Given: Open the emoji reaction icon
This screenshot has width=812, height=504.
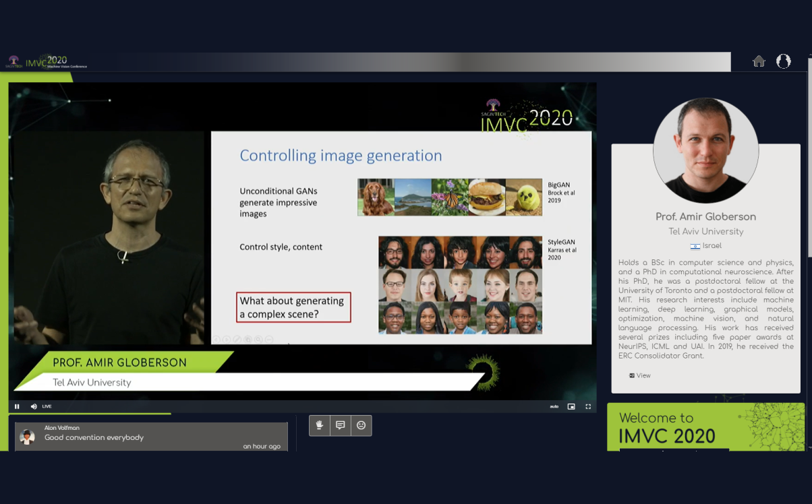Looking at the screenshot, I should tap(361, 425).
